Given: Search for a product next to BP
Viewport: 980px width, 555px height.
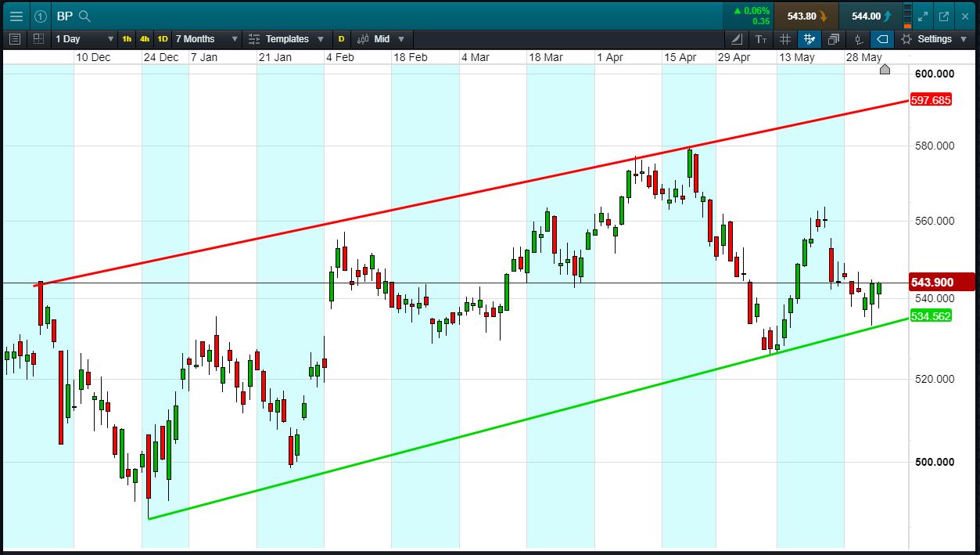Looking at the screenshot, I should (x=85, y=16).
